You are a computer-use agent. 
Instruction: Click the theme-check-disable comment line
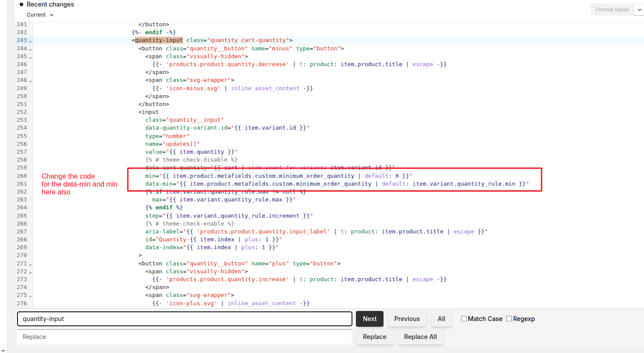[191, 159]
